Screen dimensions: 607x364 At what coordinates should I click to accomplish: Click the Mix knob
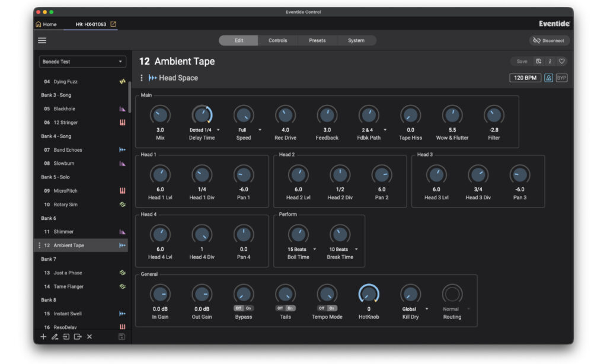(160, 115)
